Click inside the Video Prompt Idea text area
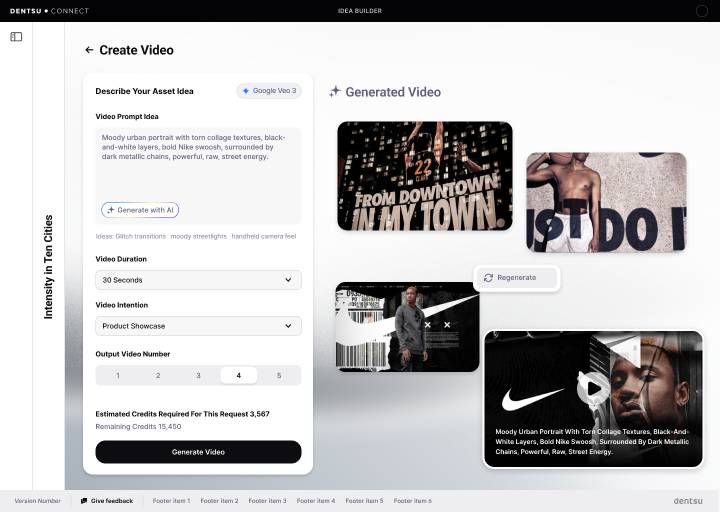The image size is (720, 512). [x=198, y=176]
